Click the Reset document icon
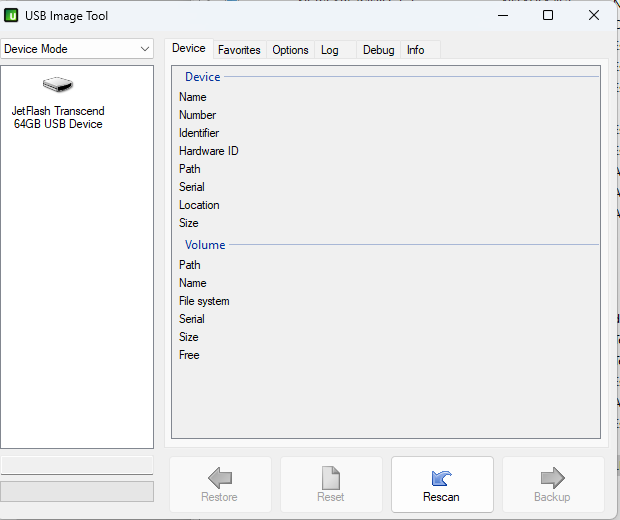This screenshot has height=520, width=620. pyautogui.click(x=330, y=478)
